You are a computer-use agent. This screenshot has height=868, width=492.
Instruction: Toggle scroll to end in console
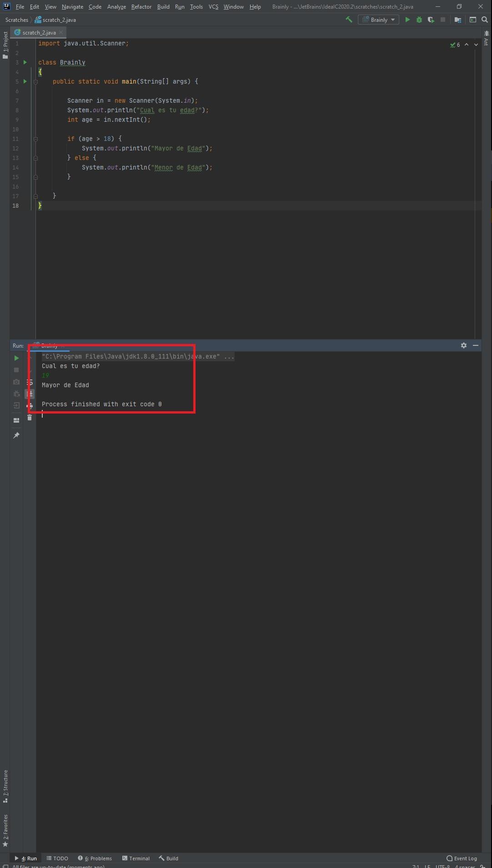click(x=30, y=394)
